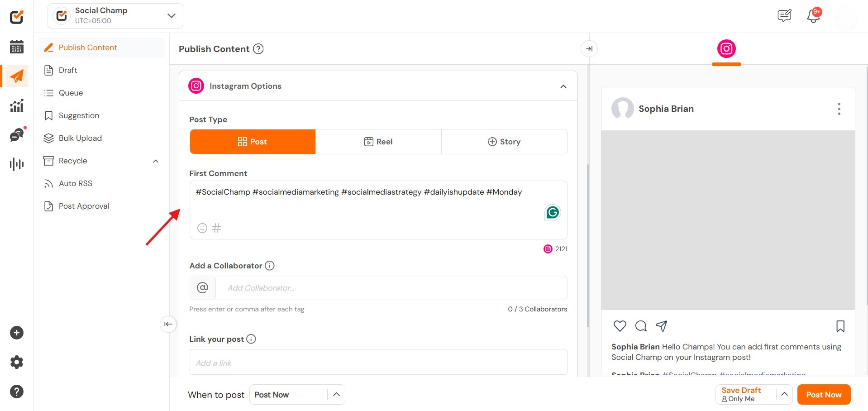Open the engage chat bubbles icon

(17, 135)
